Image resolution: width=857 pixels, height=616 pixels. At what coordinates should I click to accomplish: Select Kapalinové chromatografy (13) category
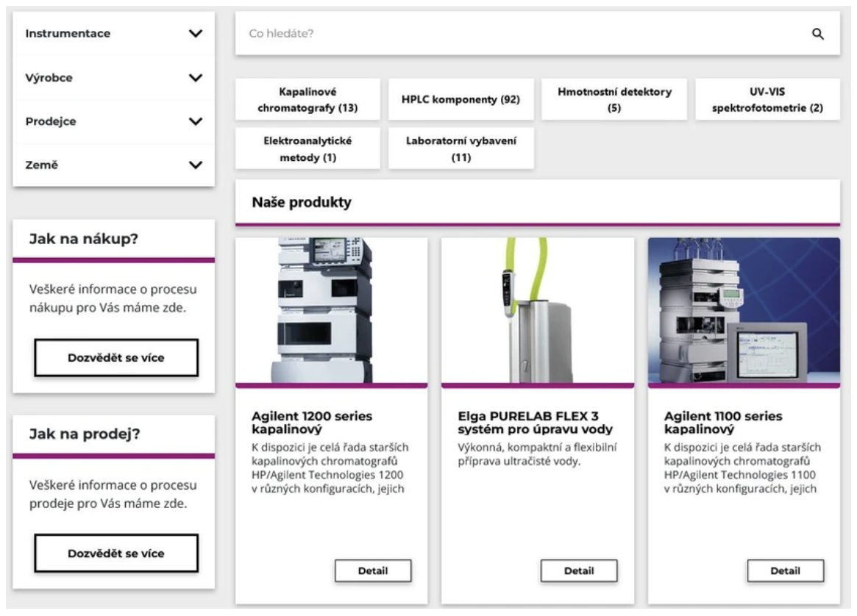[x=307, y=99]
